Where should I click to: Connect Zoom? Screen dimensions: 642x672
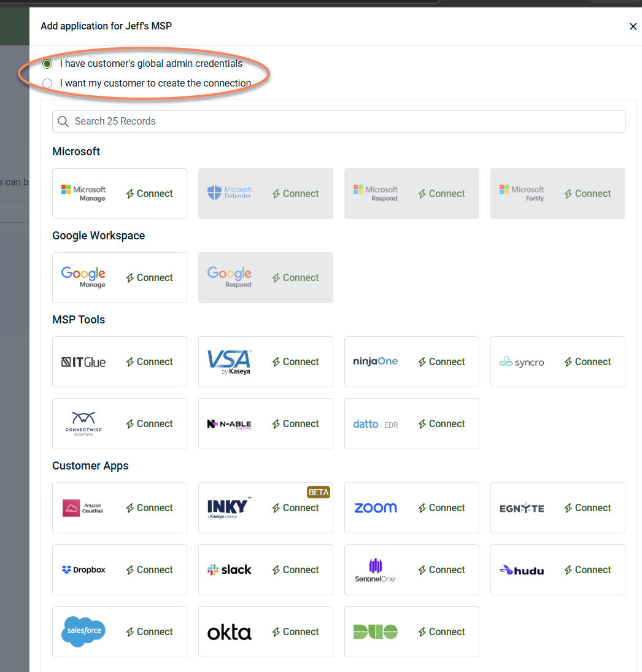click(442, 508)
